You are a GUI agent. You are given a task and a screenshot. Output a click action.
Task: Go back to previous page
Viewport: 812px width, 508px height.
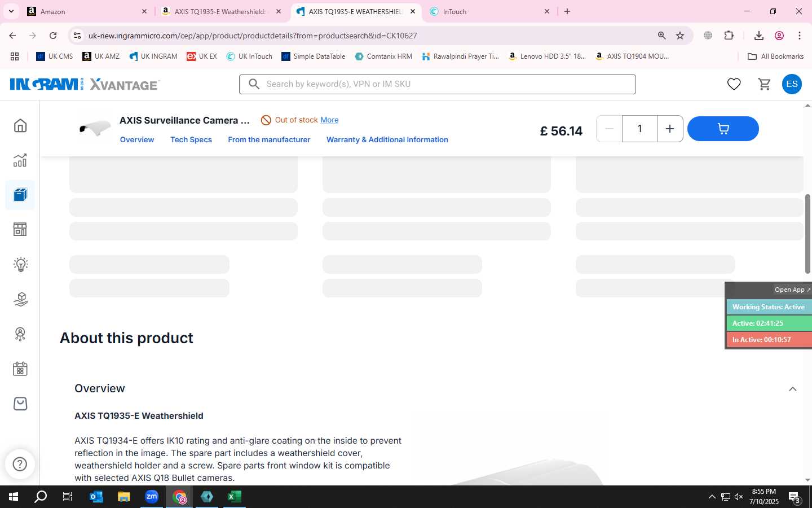pyautogui.click(x=12, y=36)
